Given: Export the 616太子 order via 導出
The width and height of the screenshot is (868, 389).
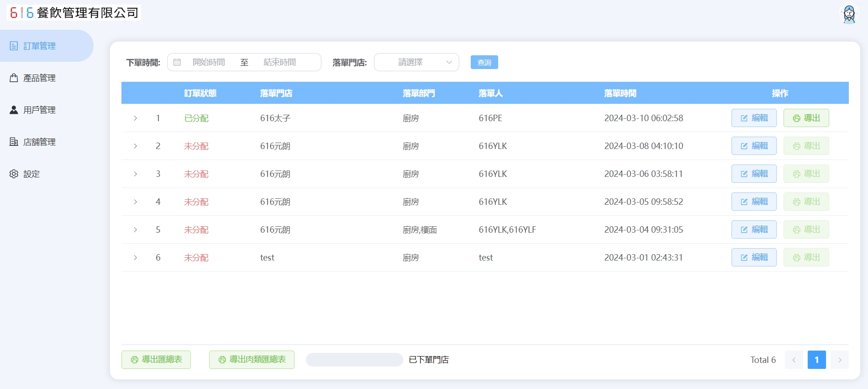Looking at the screenshot, I should pyautogui.click(x=806, y=118).
